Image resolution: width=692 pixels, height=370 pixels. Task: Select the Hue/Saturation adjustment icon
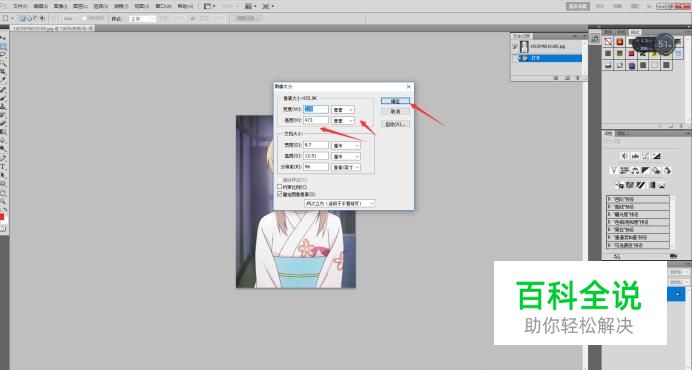[624, 170]
